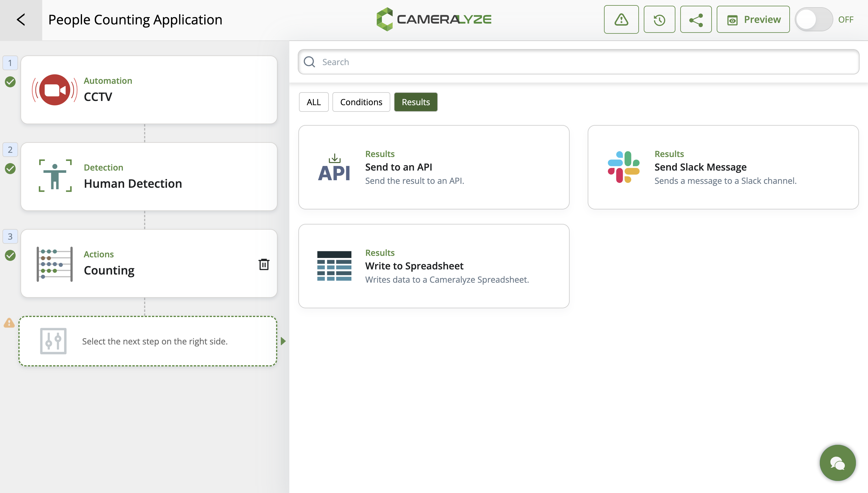Click the warning triangle beside the dashed step

click(9, 323)
